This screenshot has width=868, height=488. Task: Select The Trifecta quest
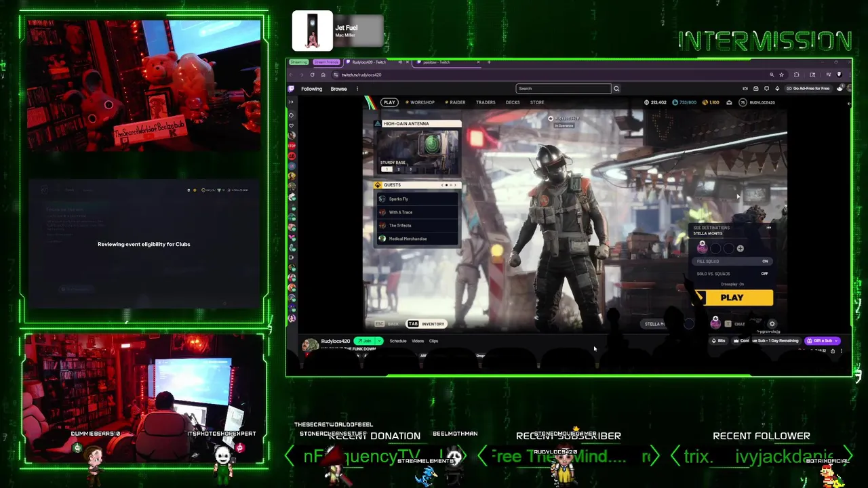point(418,225)
